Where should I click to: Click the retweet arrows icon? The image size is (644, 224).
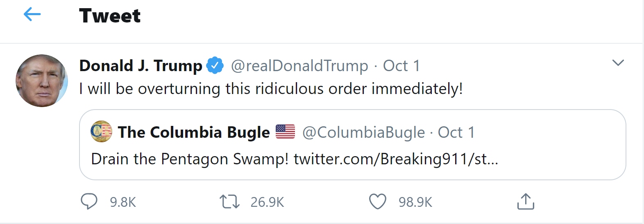pos(229,202)
